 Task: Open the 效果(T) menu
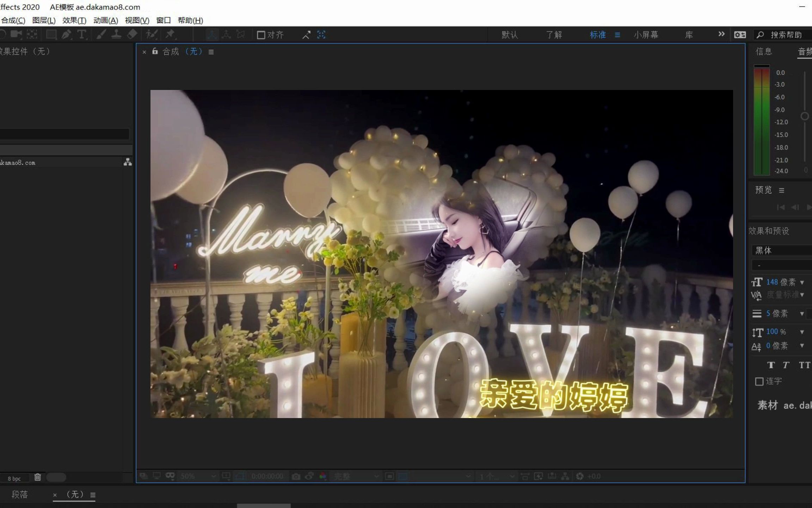(74, 20)
